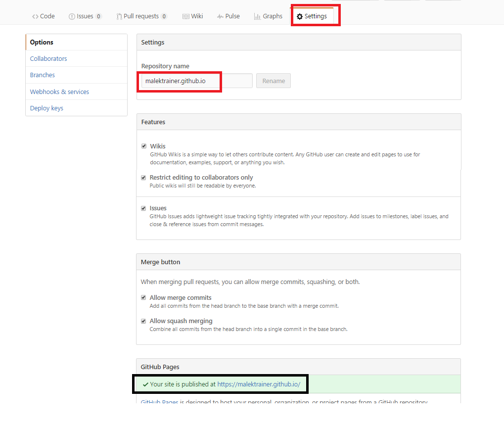504x429 pixels.
Task: Click the Repository name input field
Action: 197,81
